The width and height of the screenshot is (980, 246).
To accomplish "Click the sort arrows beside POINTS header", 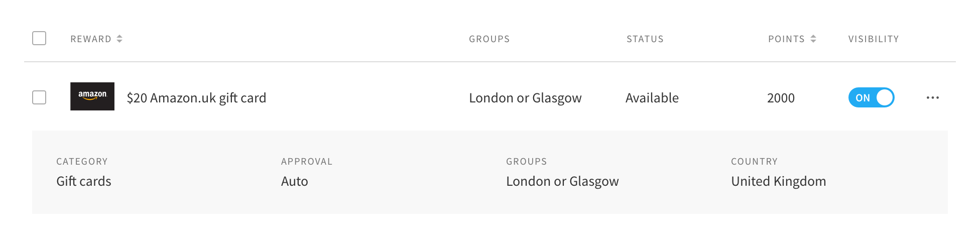I will (x=813, y=39).
